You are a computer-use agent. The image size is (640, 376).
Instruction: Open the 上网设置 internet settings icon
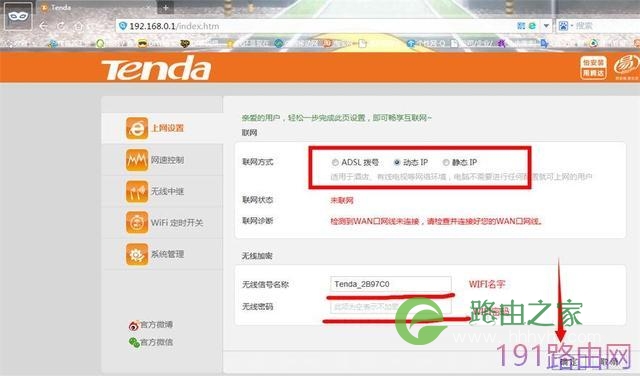pyautogui.click(x=137, y=128)
